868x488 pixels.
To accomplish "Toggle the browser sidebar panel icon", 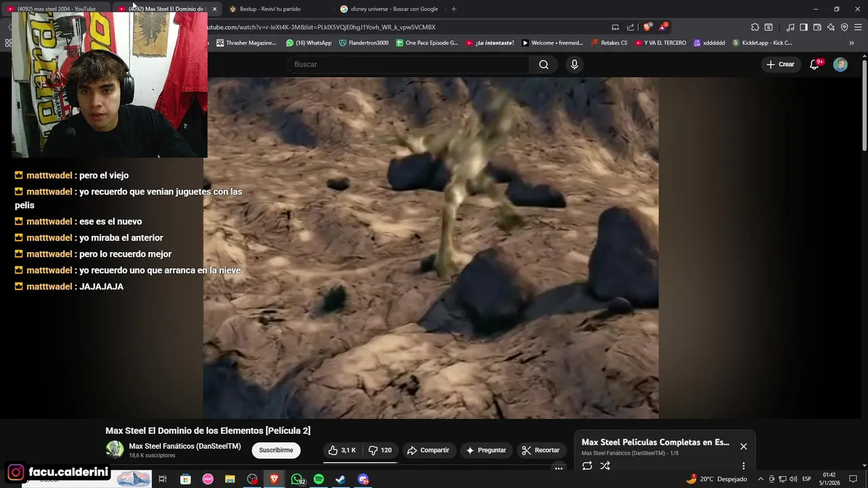I will (804, 27).
